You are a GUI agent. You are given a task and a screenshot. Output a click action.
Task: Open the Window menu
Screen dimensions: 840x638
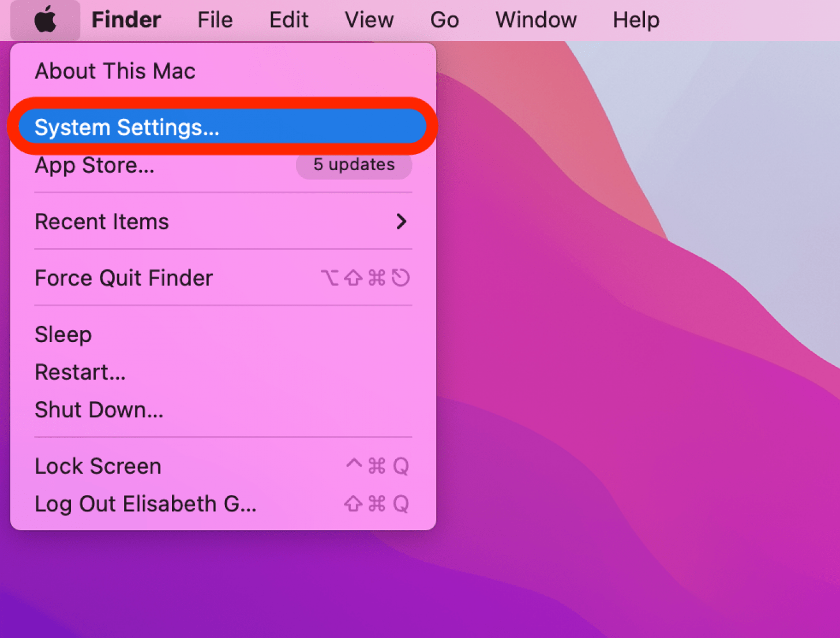[536, 20]
